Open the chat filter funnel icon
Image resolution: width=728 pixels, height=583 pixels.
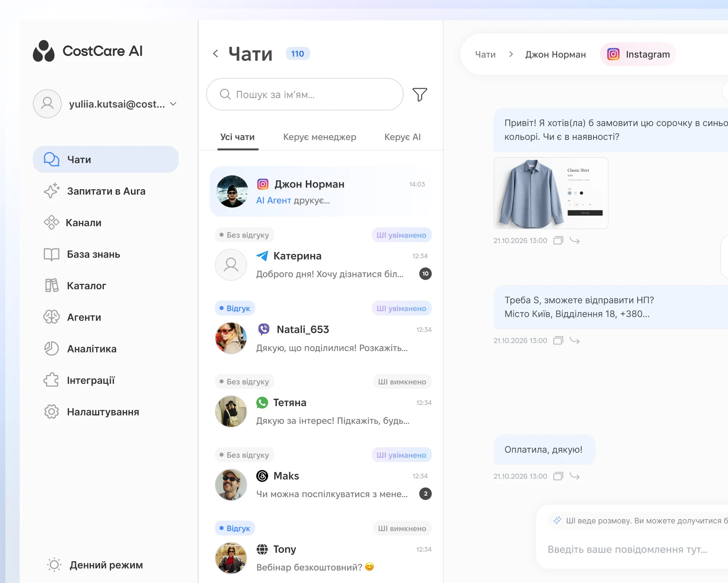pyautogui.click(x=420, y=95)
